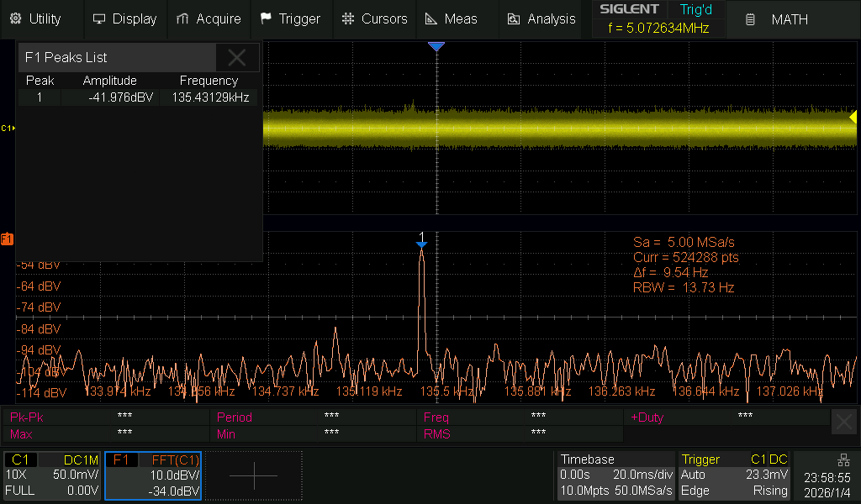861x504 pixels.
Task: Click the Δf = 9.54 Hz readout
Action: click(670, 272)
